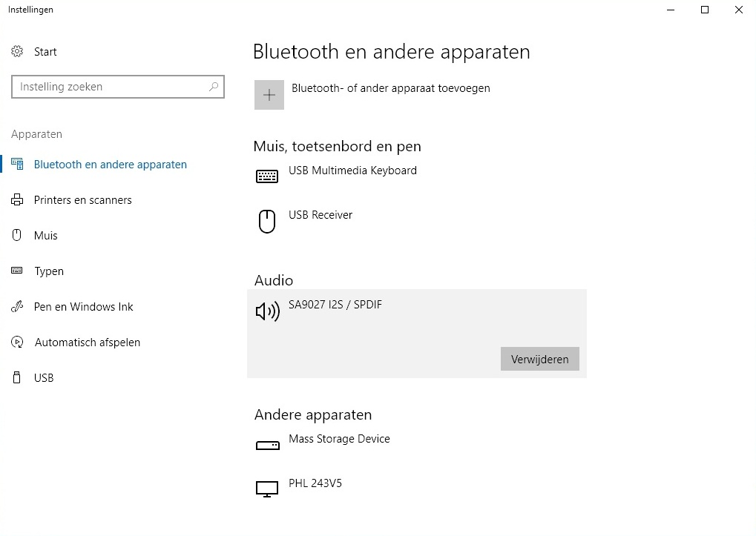756x536 pixels.
Task: Click the mouse icon next to USB Receiver
Action: (266, 221)
